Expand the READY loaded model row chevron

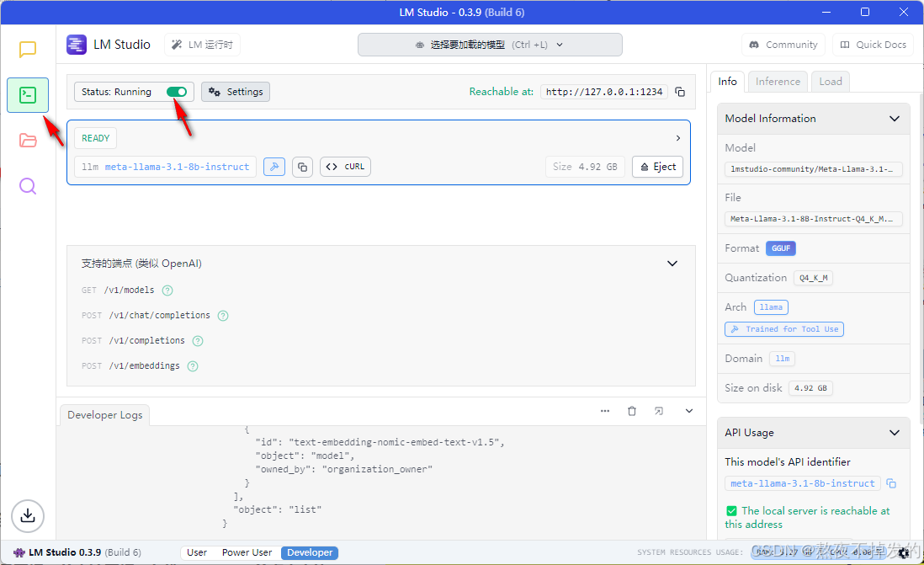(x=677, y=138)
